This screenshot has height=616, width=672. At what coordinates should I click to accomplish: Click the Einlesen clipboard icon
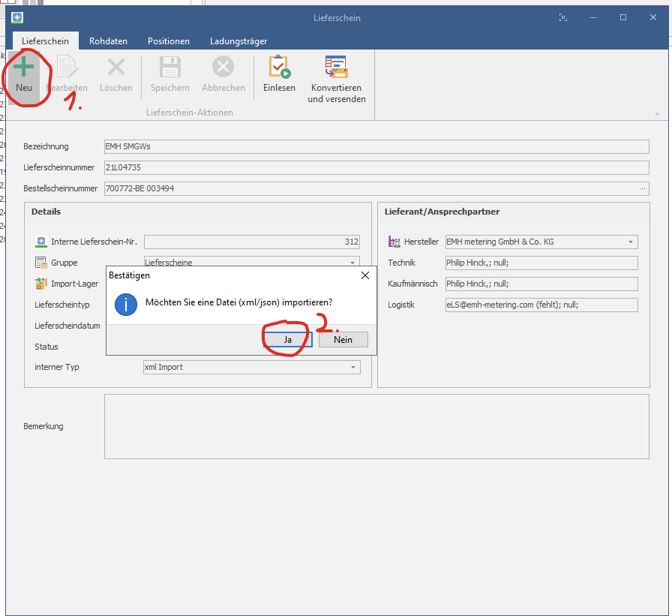point(279,68)
